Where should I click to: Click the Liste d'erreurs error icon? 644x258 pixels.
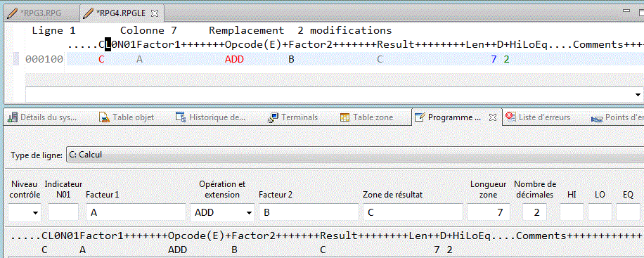tap(510, 117)
